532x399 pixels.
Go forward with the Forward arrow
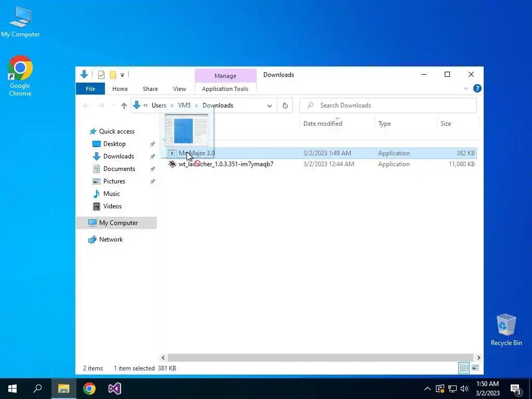tap(101, 105)
